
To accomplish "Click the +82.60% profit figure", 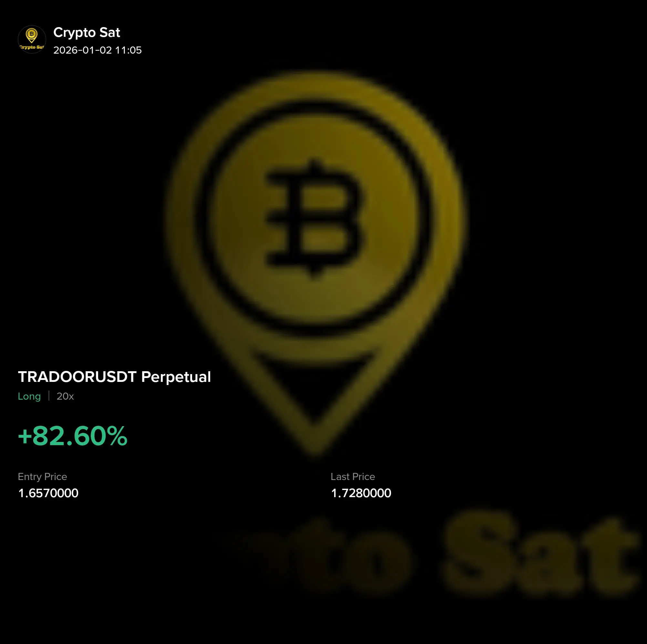I will pos(73,436).
